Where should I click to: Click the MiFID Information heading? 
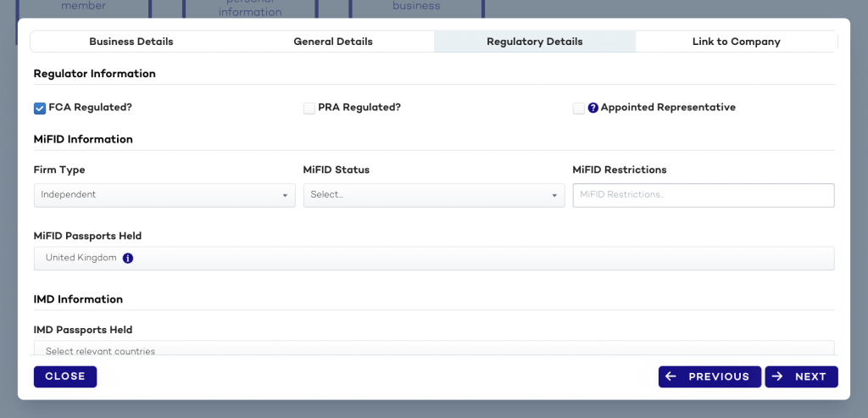point(83,140)
